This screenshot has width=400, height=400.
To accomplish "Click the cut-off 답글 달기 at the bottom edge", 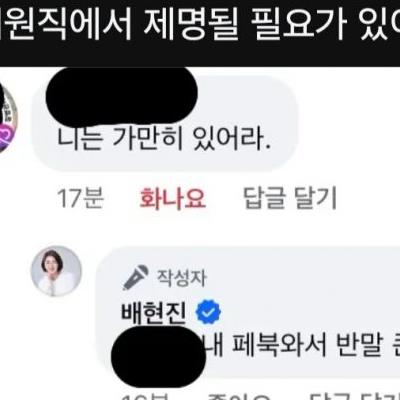I will pos(355,397).
